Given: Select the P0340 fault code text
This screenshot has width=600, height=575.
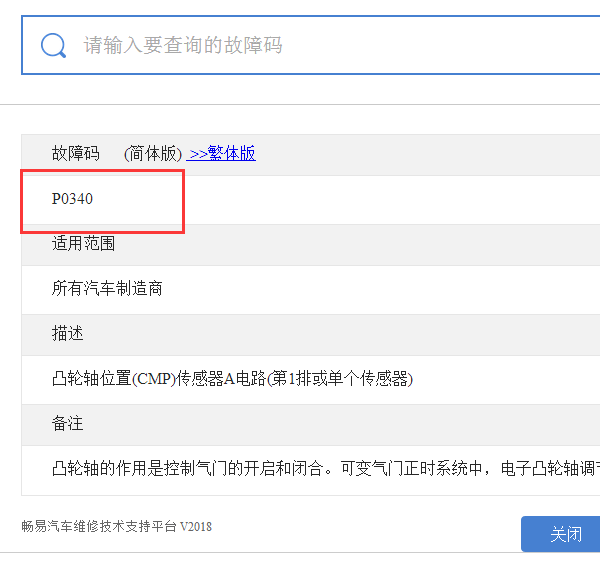Looking at the screenshot, I should (72, 199).
